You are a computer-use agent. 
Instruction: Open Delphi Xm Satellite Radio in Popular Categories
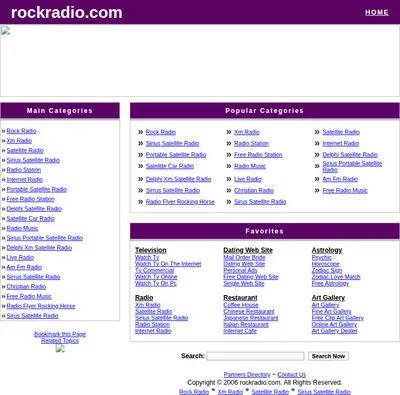click(x=179, y=179)
